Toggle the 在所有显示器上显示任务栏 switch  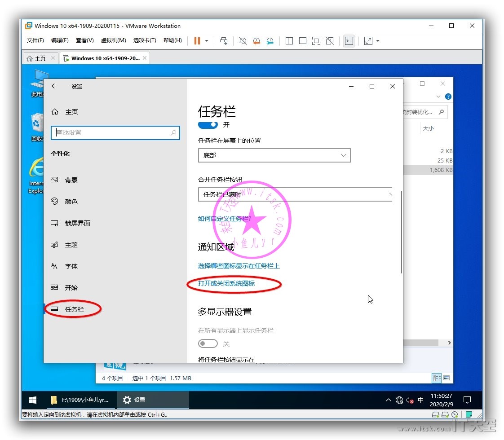[x=208, y=343]
